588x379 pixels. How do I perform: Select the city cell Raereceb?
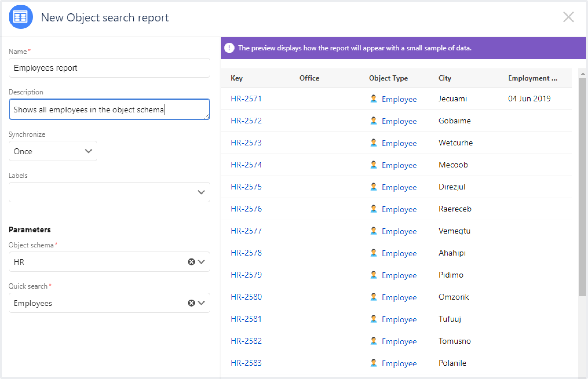pos(455,209)
